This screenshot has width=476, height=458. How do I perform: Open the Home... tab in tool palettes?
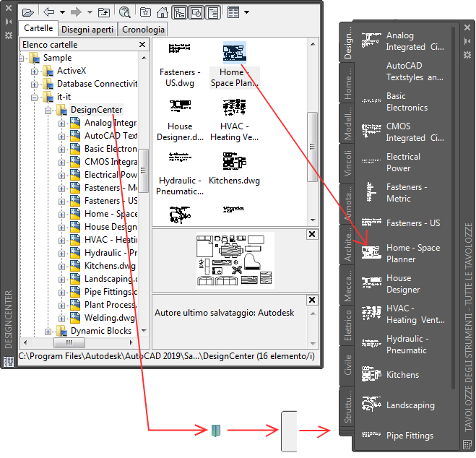point(347,83)
